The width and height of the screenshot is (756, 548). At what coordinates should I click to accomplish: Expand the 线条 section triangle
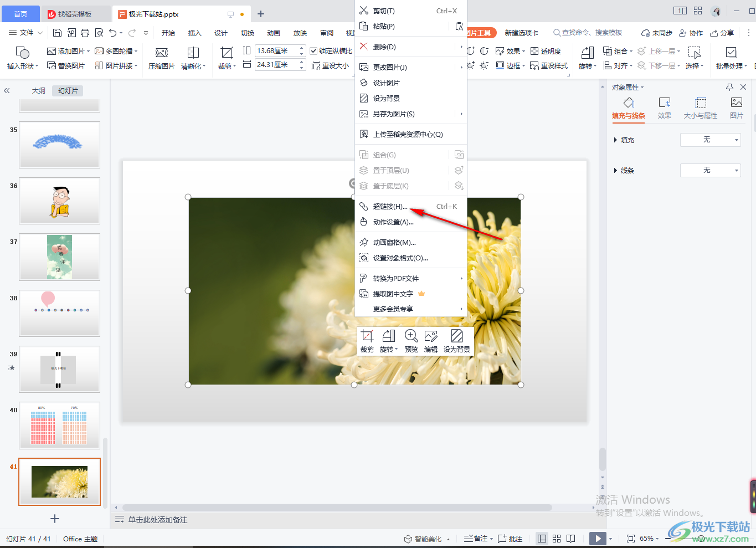616,171
